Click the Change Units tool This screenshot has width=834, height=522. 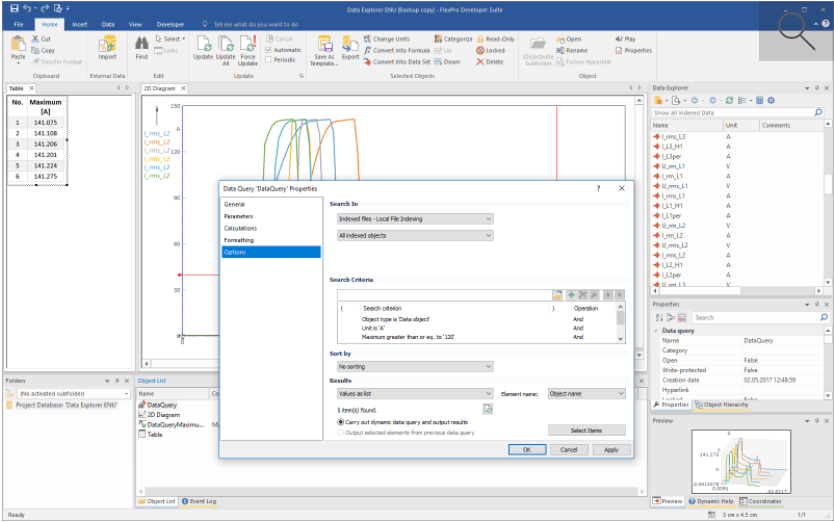point(387,39)
